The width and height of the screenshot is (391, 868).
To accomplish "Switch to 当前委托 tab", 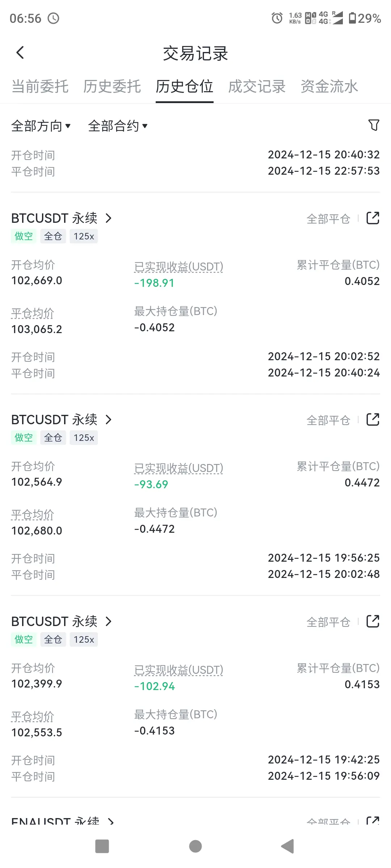I will [40, 87].
